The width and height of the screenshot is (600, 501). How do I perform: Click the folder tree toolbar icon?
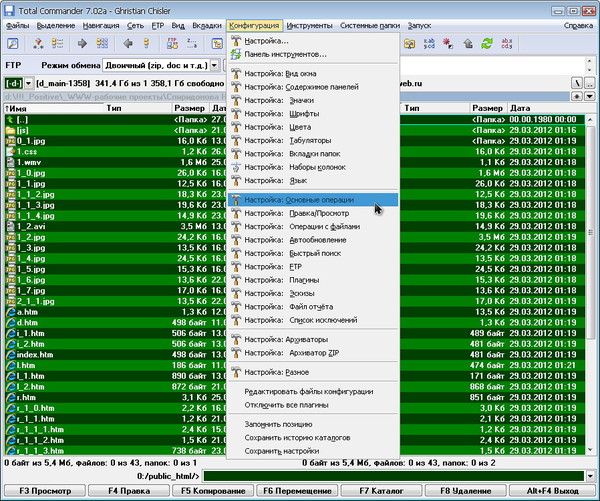[217, 44]
